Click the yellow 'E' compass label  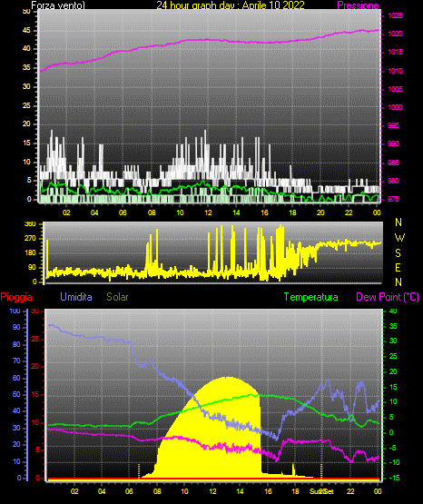[398, 267]
